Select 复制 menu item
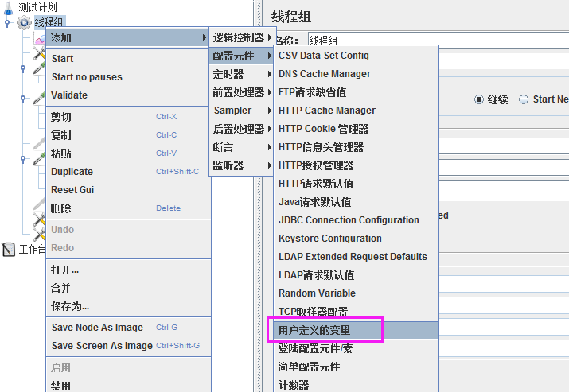The height and width of the screenshot is (392, 569). click(128, 135)
